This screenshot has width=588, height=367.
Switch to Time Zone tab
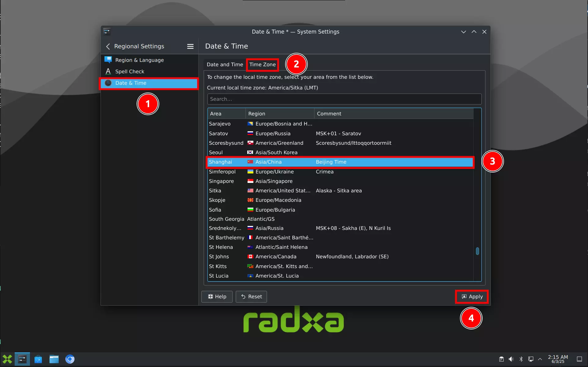click(x=263, y=64)
